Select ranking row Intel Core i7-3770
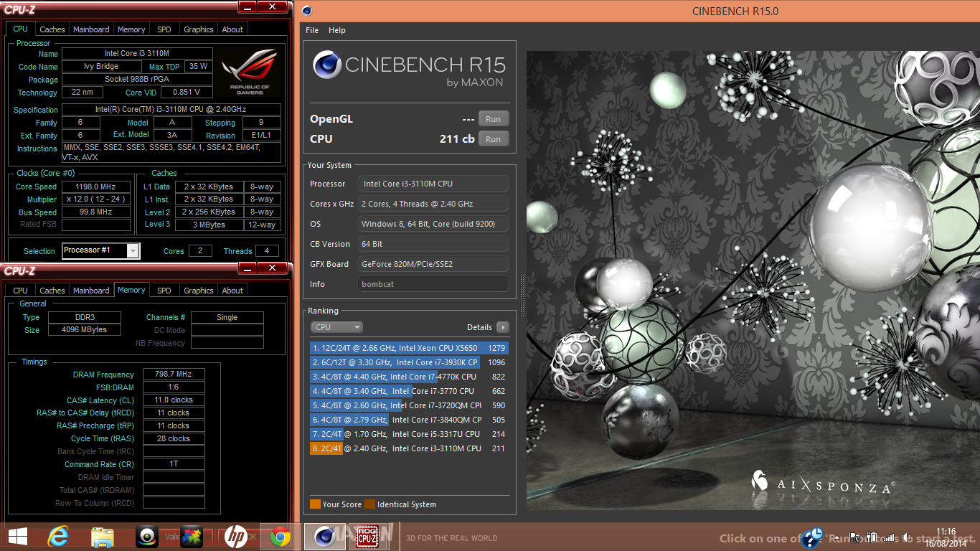The width and height of the screenshot is (980, 551). tap(409, 391)
